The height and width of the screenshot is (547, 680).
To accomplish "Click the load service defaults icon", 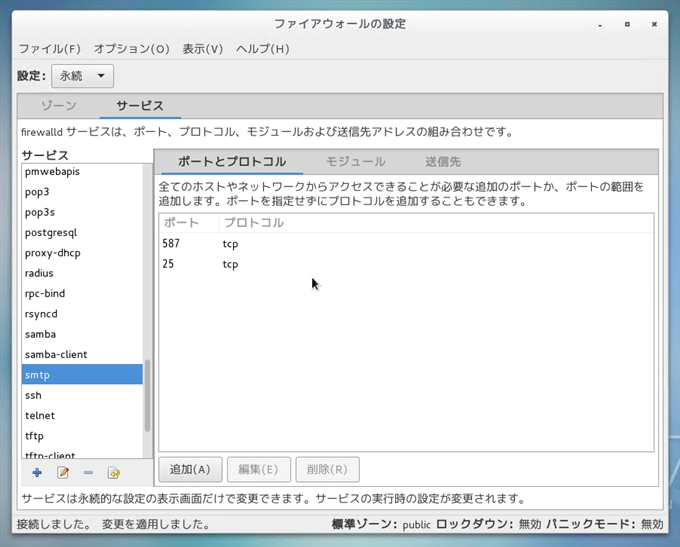I will click(114, 472).
